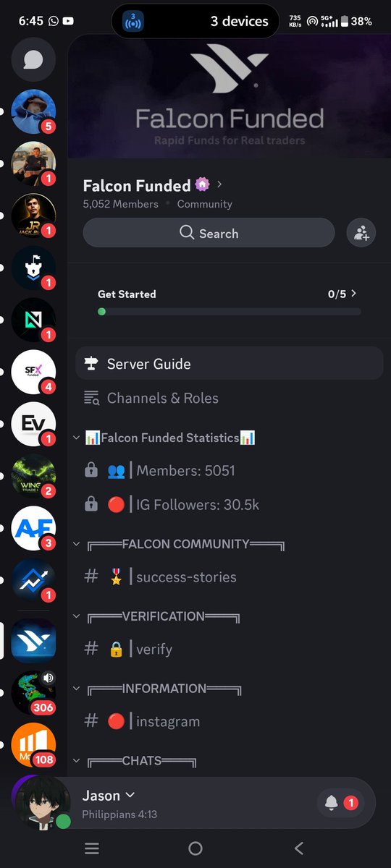Tap the notifications bell icon
The height and width of the screenshot is (868, 391).
(x=332, y=803)
